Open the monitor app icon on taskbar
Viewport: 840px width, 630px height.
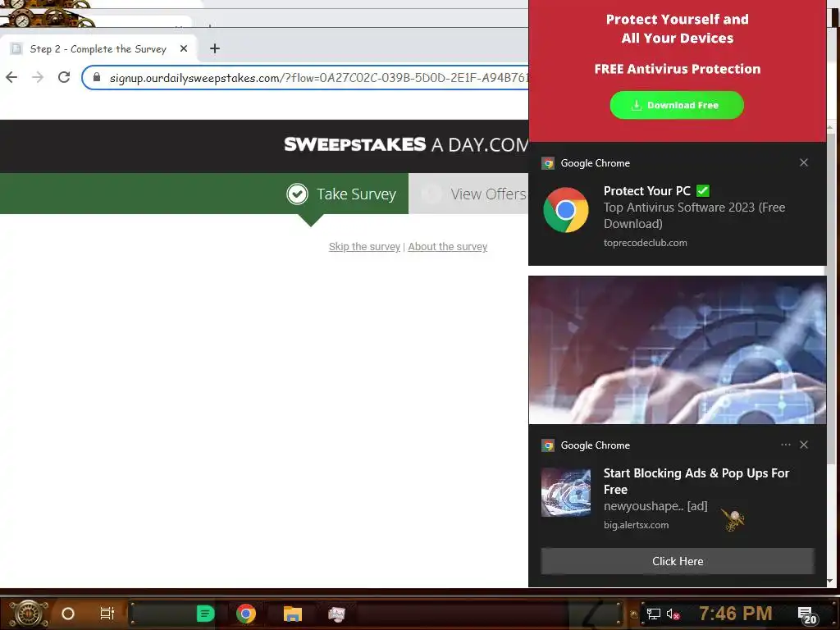(x=336, y=614)
